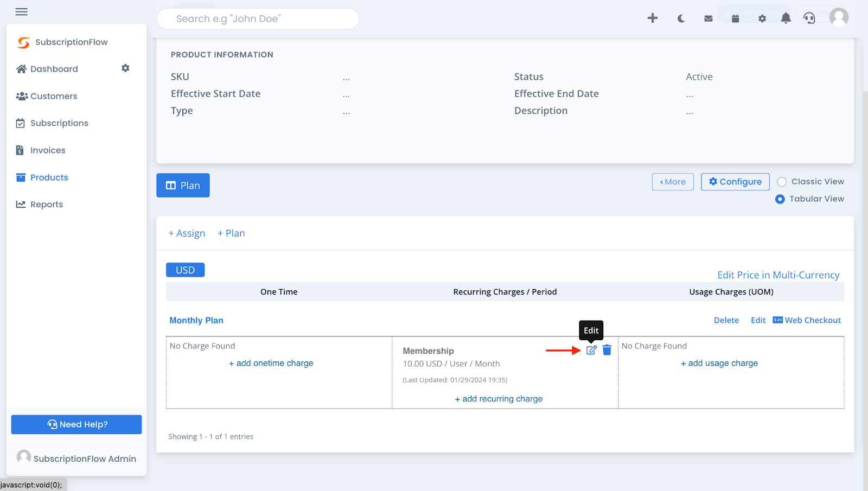Open Edit Price in Multi-Currency link
This screenshot has width=868, height=491.
point(778,275)
